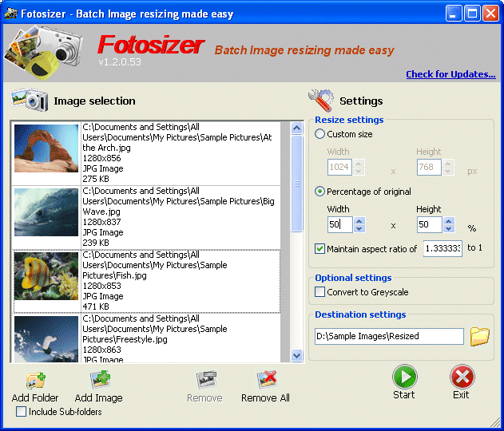Open the Check for Updates link
The height and width of the screenshot is (431, 504).
click(450, 74)
